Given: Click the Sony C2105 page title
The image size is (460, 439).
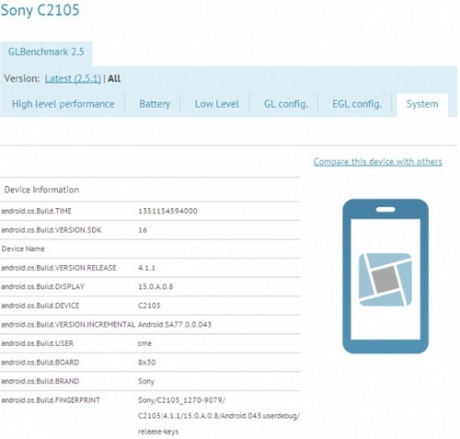Looking at the screenshot, I should pos(40,10).
